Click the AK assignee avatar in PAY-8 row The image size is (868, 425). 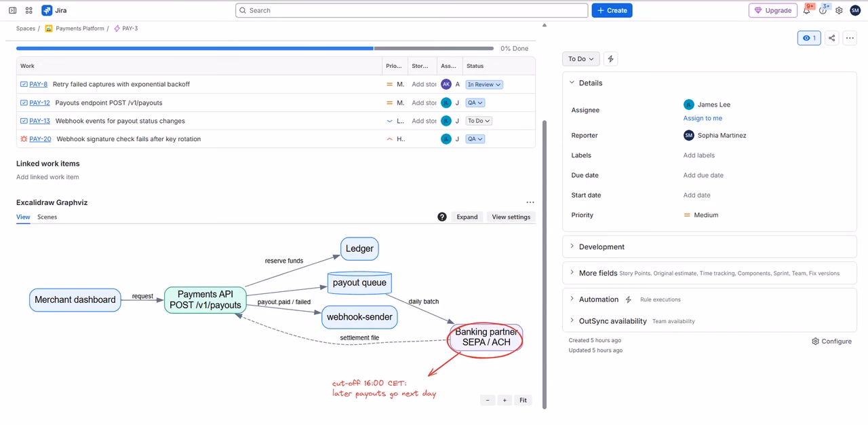(x=446, y=84)
